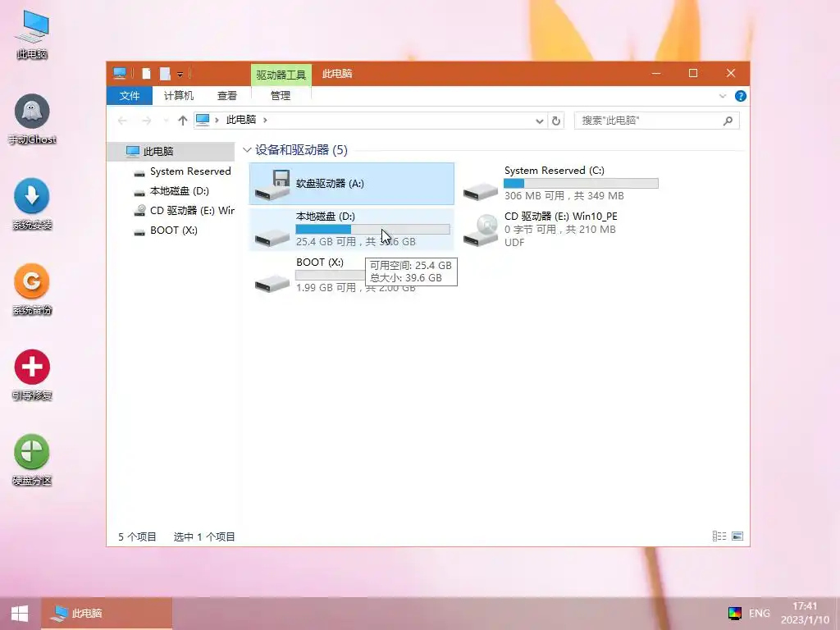Open the 管理 ribbon tab
The width and height of the screenshot is (840, 630).
pyautogui.click(x=281, y=95)
